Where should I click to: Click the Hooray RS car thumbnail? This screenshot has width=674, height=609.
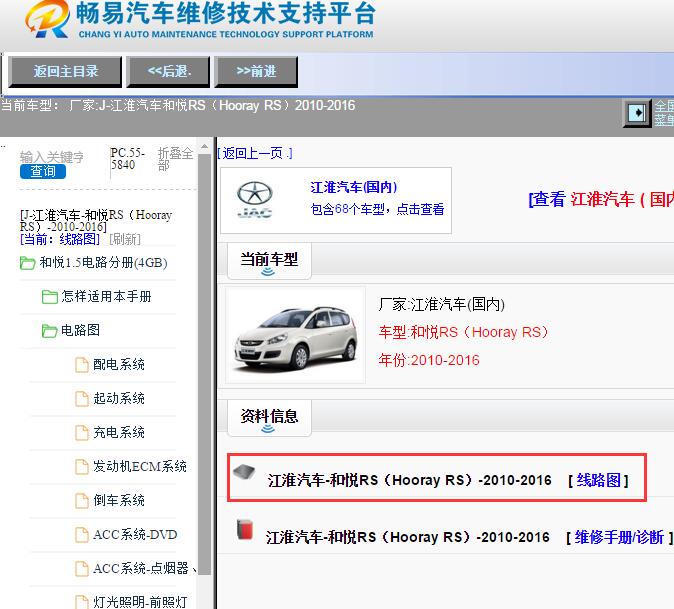pyautogui.click(x=295, y=335)
